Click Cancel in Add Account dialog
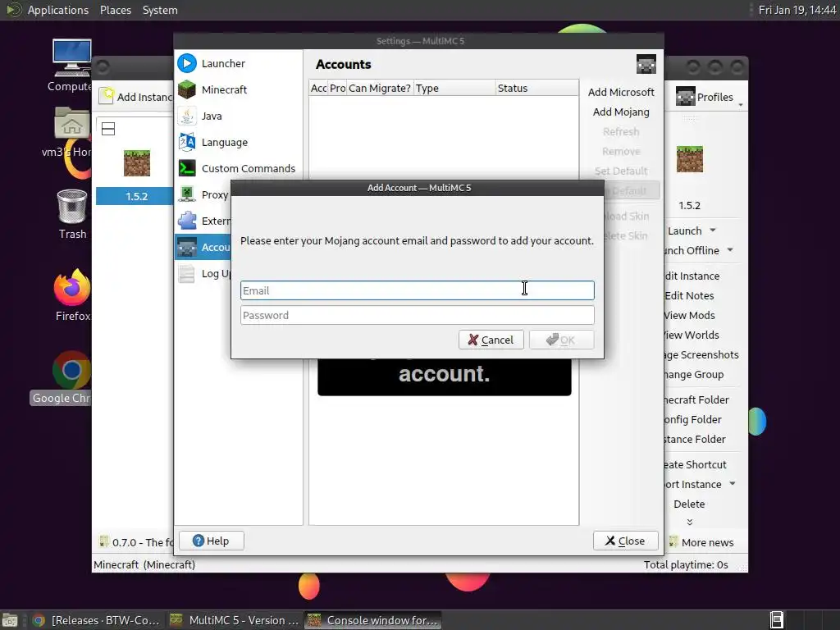This screenshot has height=630, width=840. 491,340
